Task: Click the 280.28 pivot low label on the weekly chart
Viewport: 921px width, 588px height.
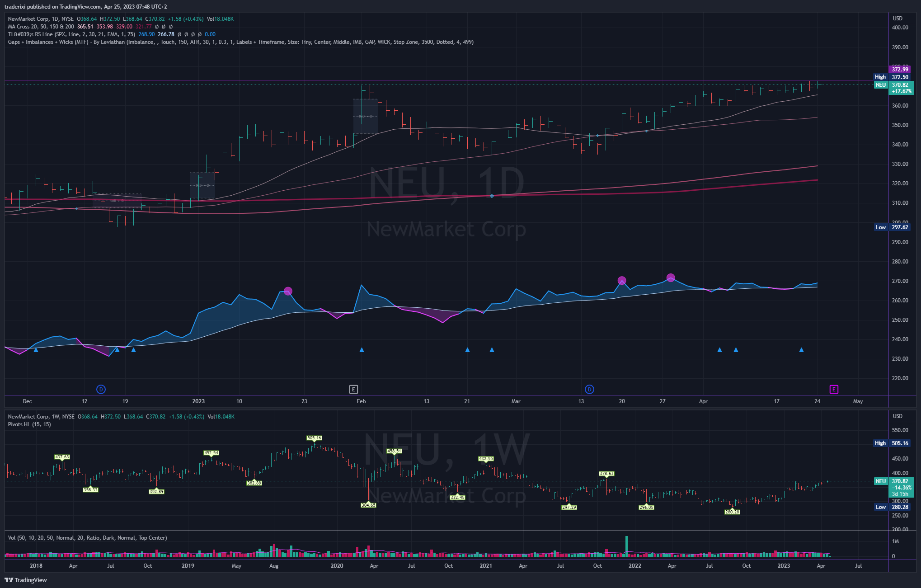Action: pyautogui.click(x=732, y=512)
